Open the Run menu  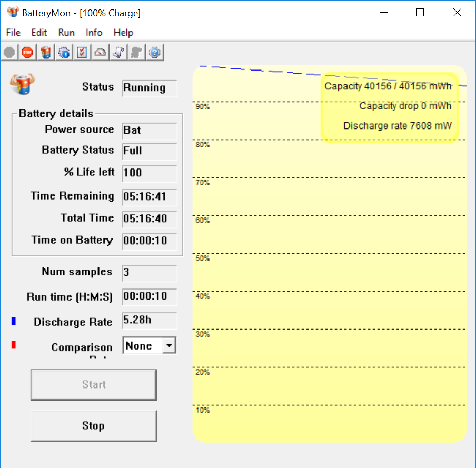66,33
